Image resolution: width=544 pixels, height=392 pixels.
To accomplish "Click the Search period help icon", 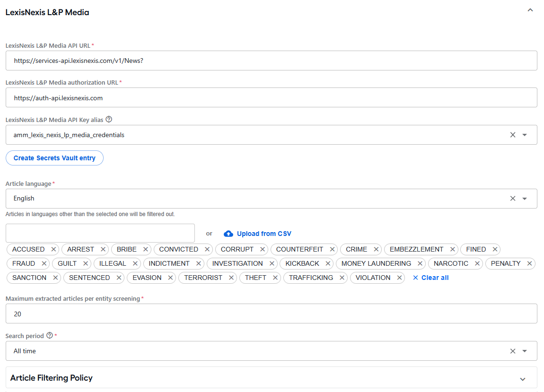I will click(50, 335).
